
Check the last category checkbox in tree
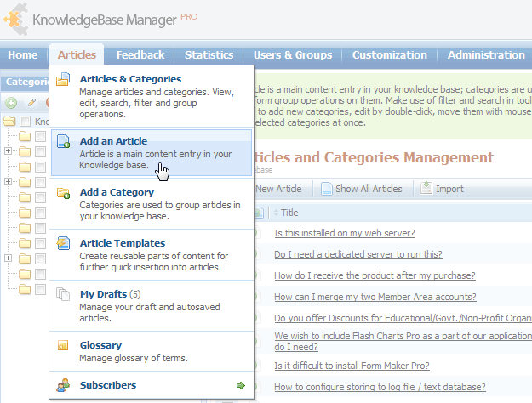click(x=40, y=289)
